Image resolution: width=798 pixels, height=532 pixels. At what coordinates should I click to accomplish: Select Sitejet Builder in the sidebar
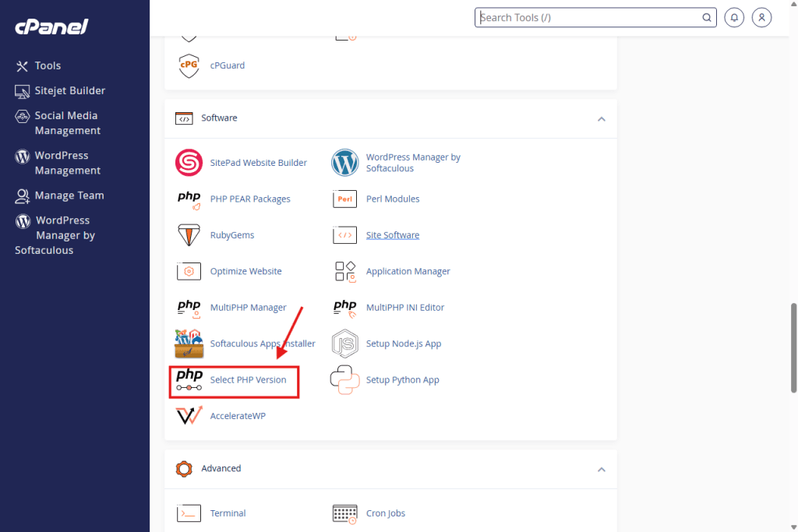click(69, 90)
